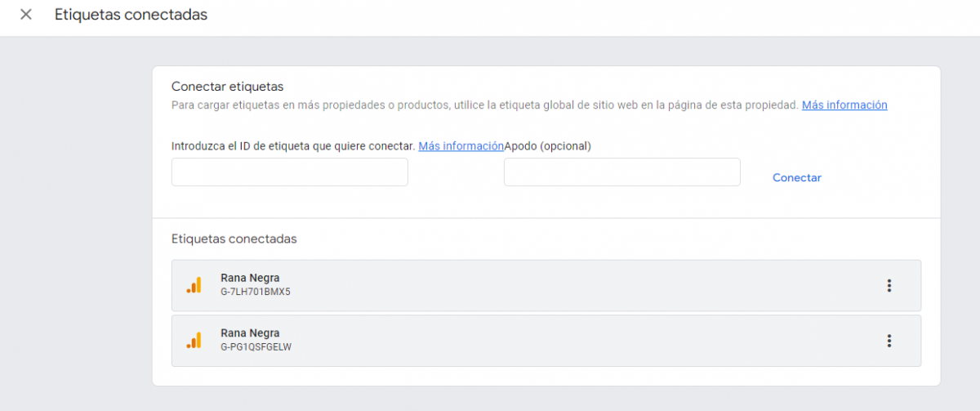Click the Etiquetas conectadas page title
Screen dimensions: 980x411
click(x=131, y=15)
